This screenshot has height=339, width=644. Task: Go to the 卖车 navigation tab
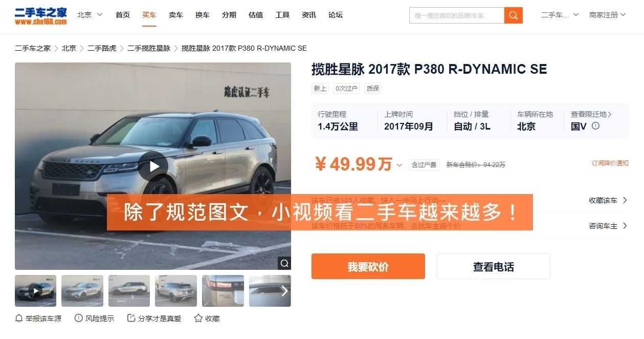pos(176,15)
